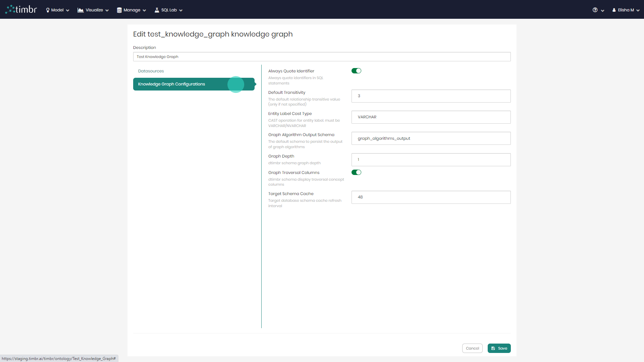This screenshot has width=644, height=362.
Task: Click the floppy disk icon in Save
Action: 493,348
